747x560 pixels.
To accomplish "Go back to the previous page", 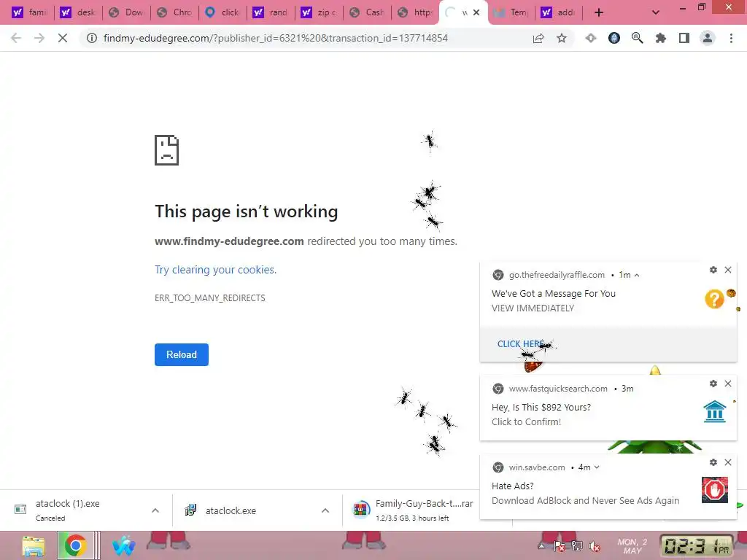I will 16,38.
